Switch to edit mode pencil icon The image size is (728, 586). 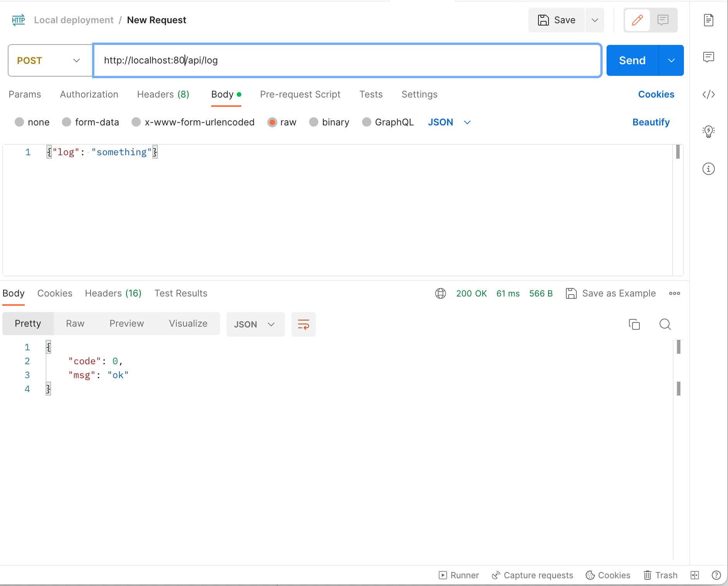(x=637, y=20)
